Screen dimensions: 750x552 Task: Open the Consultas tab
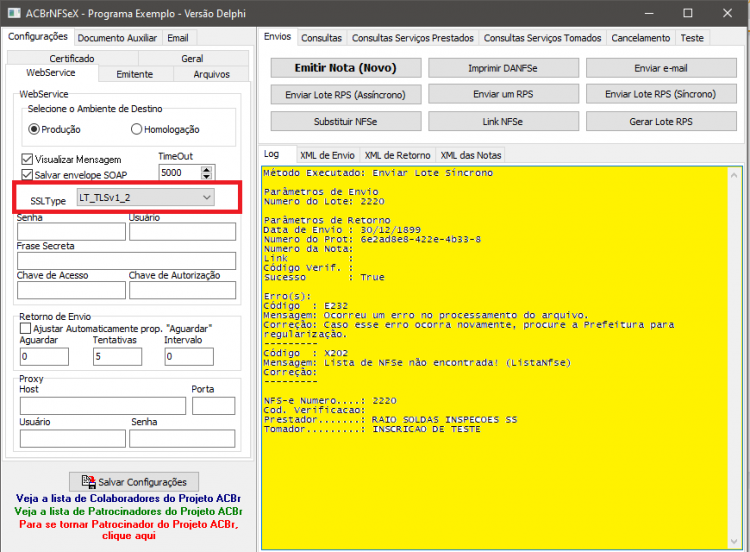[321, 38]
